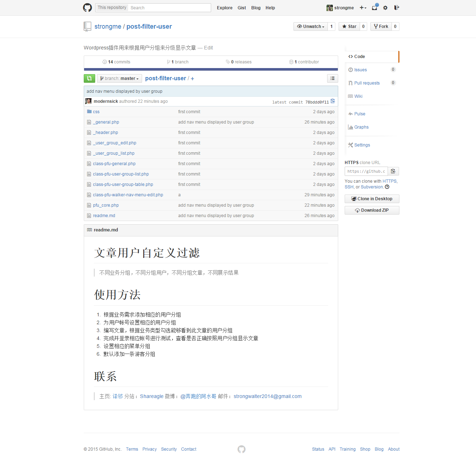Image resolution: width=476 pixels, height=465 pixels.
Task: Open strongwalter2014@gmail.com email link
Action: [x=268, y=396]
